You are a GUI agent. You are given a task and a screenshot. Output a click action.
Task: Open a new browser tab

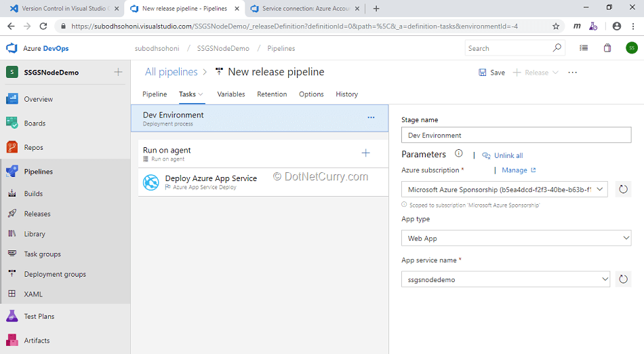pos(376,8)
